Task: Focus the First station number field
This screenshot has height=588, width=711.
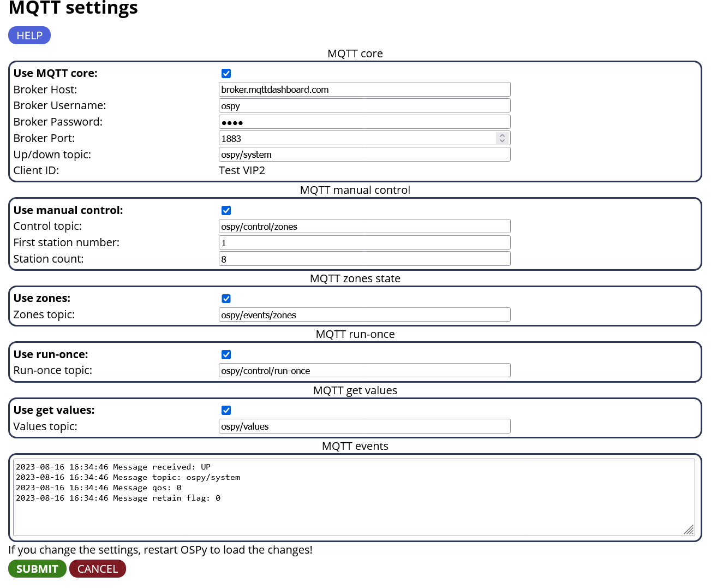Action: (x=365, y=242)
